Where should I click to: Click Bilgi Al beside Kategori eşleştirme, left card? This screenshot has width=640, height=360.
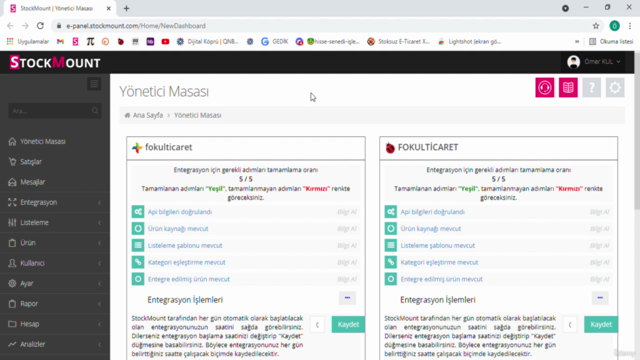pos(347,262)
